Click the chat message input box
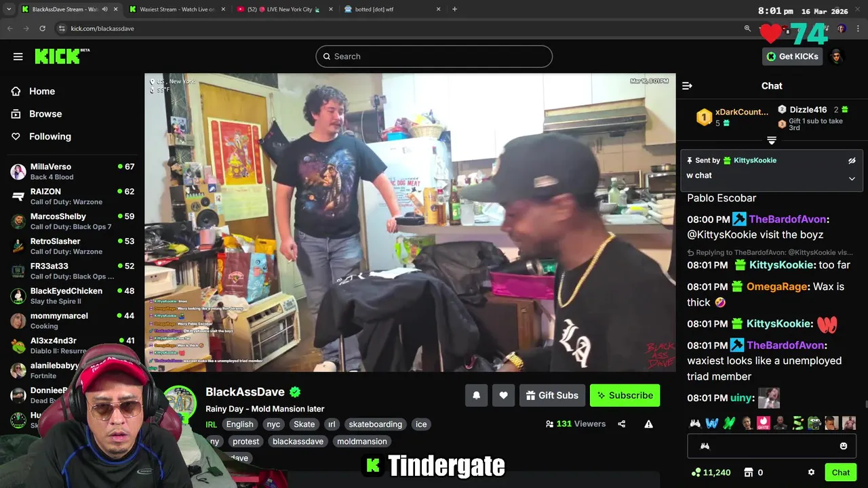Screen dimensions: 868x488 772,446
